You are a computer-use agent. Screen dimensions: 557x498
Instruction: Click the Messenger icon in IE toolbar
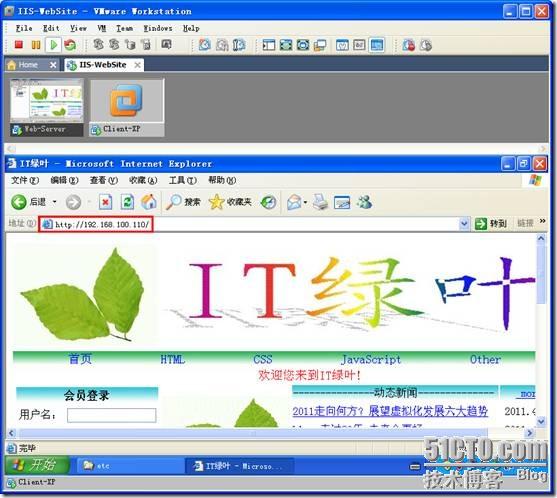click(x=364, y=202)
